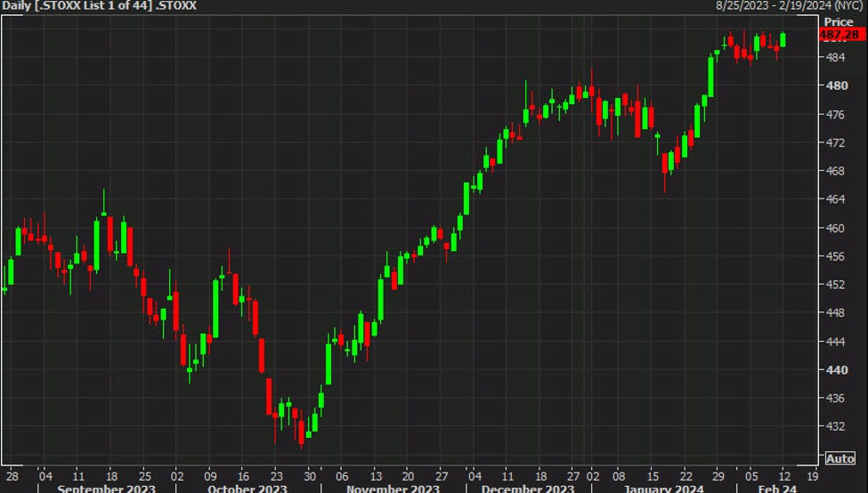Click the 'September 2023' month label
Viewport: 868px width, 493px height.
pyautogui.click(x=106, y=489)
